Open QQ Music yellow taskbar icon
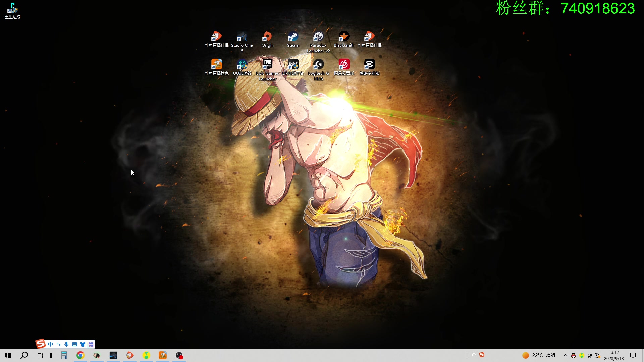Image resolution: width=644 pixels, height=362 pixels. (x=146, y=355)
